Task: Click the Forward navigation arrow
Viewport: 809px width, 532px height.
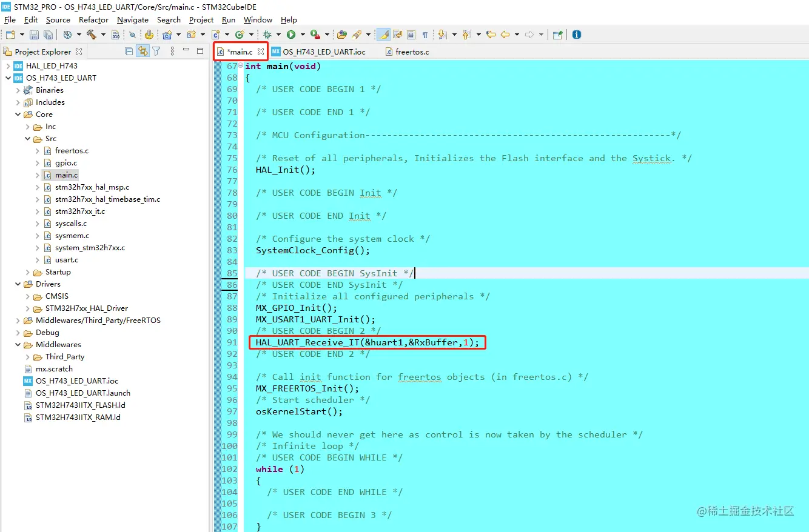Action: pyautogui.click(x=529, y=35)
